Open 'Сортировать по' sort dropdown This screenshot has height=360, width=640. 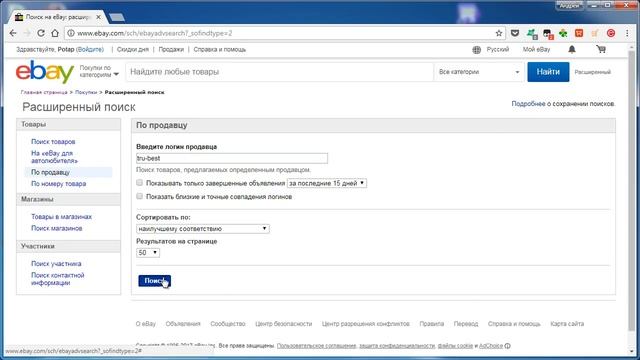(202, 229)
